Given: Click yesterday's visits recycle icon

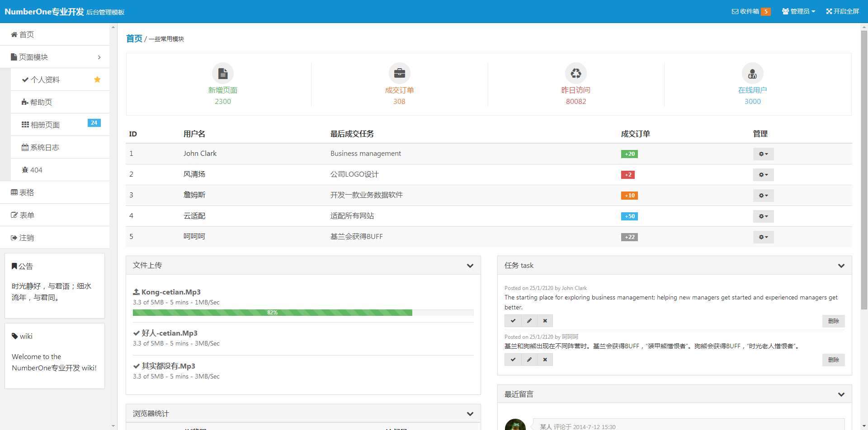Looking at the screenshot, I should (576, 73).
